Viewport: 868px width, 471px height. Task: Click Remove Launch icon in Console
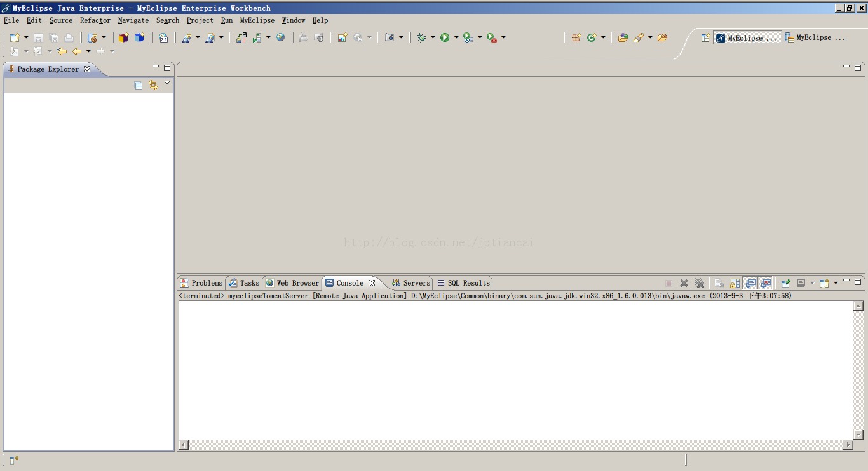(x=684, y=283)
